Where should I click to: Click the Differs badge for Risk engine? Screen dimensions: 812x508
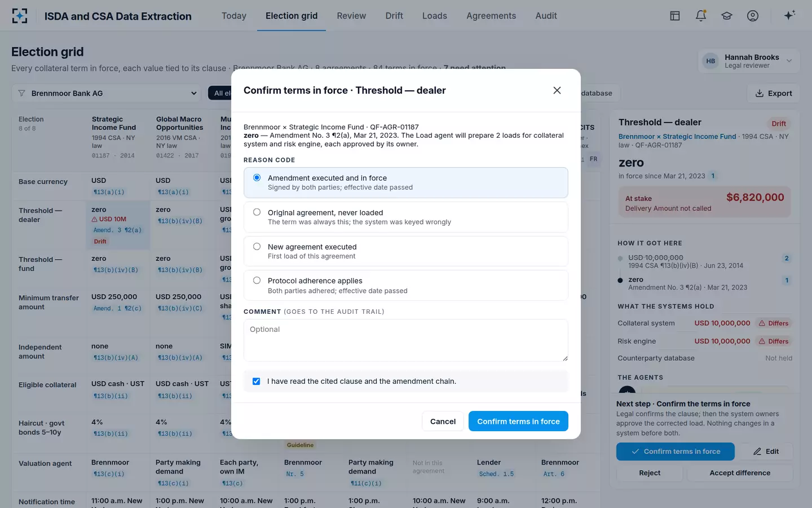coord(774,341)
